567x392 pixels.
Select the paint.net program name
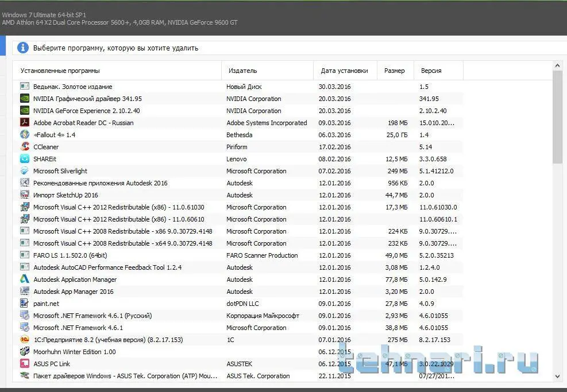click(47, 304)
